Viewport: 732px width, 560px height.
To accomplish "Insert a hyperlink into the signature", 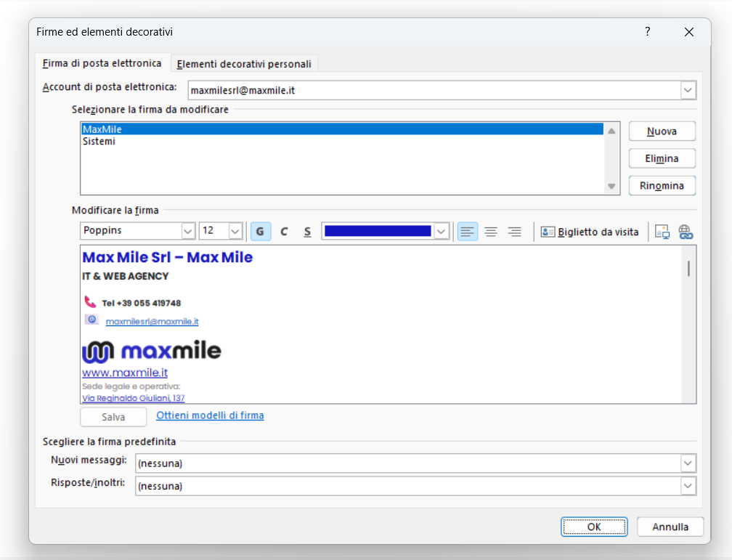I will pyautogui.click(x=686, y=232).
